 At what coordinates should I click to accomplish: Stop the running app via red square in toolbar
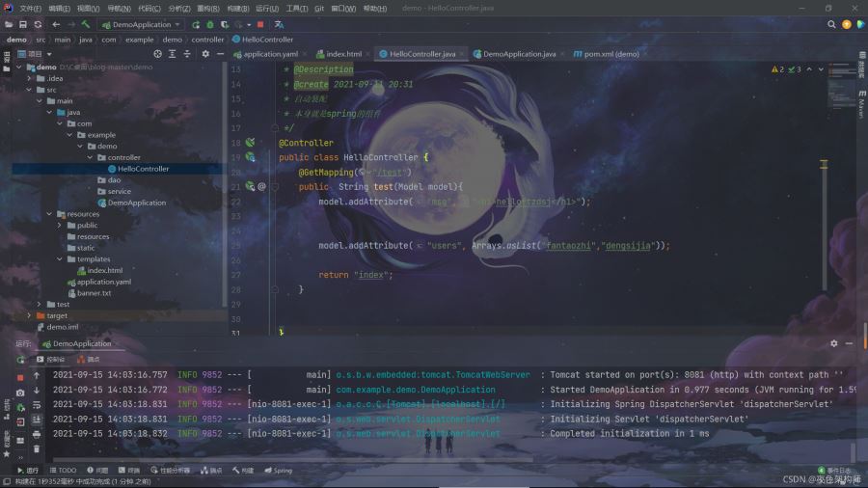[260, 24]
